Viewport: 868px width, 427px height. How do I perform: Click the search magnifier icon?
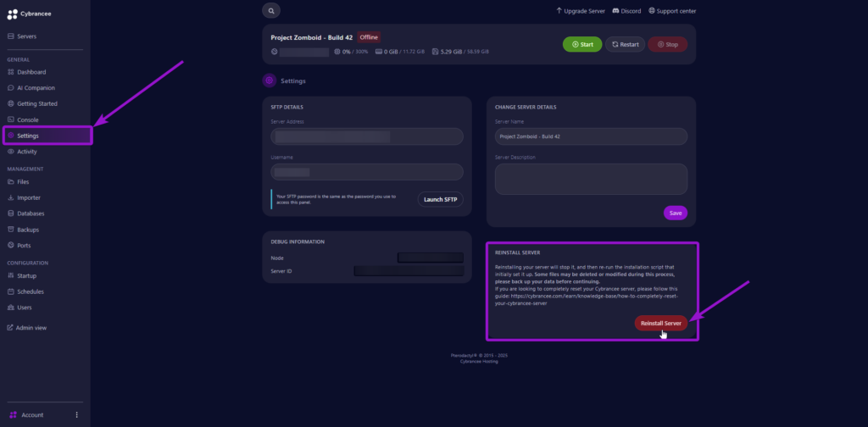[x=271, y=11]
